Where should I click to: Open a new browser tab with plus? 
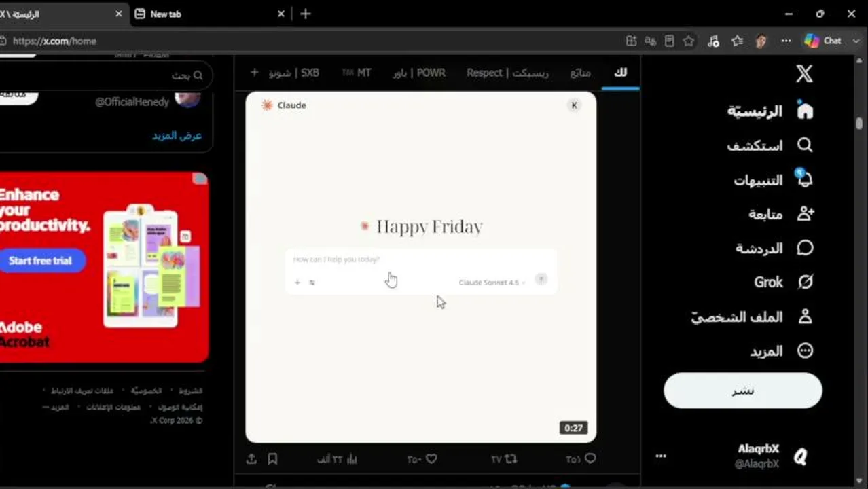tap(306, 14)
